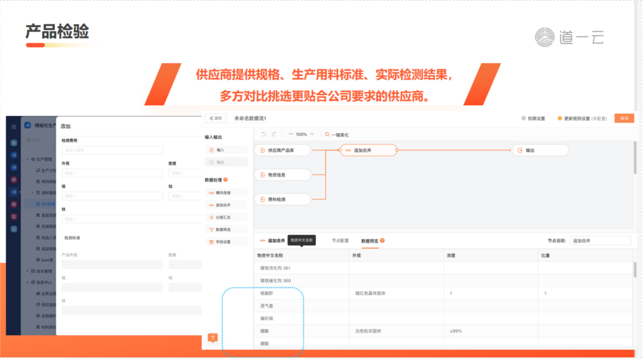This screenshot has width=644, height=363.
Task: Click the undo arrow in canvas toolbar
Action: point(263,134)
